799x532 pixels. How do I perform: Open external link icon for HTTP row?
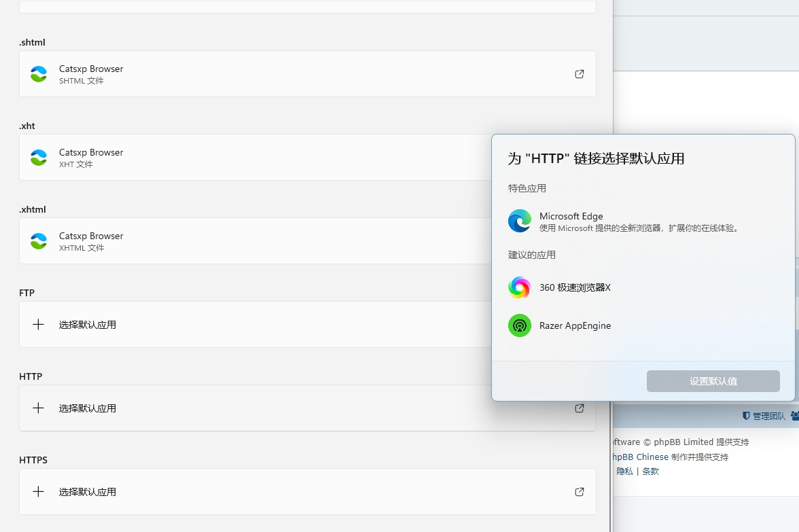580,408
